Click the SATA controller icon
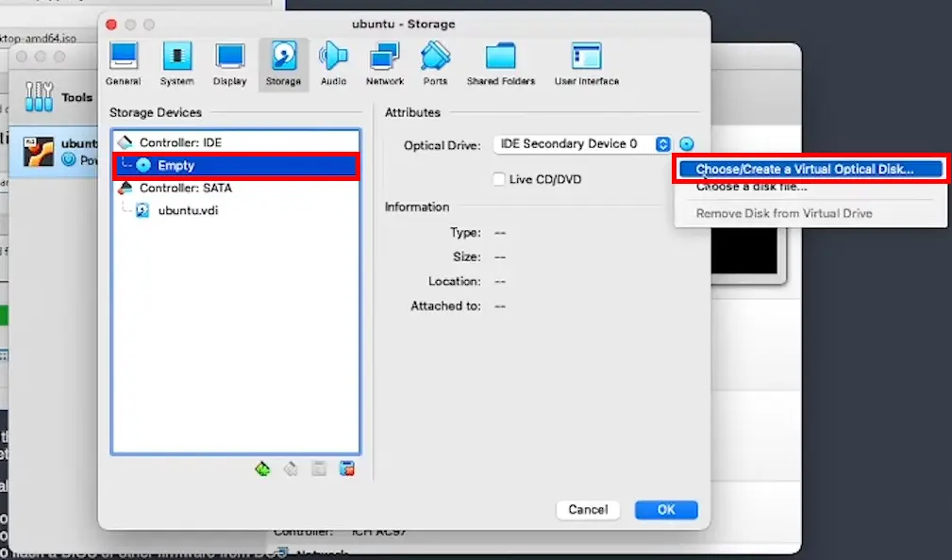The image size is (952, 560). tap(125, 189)
